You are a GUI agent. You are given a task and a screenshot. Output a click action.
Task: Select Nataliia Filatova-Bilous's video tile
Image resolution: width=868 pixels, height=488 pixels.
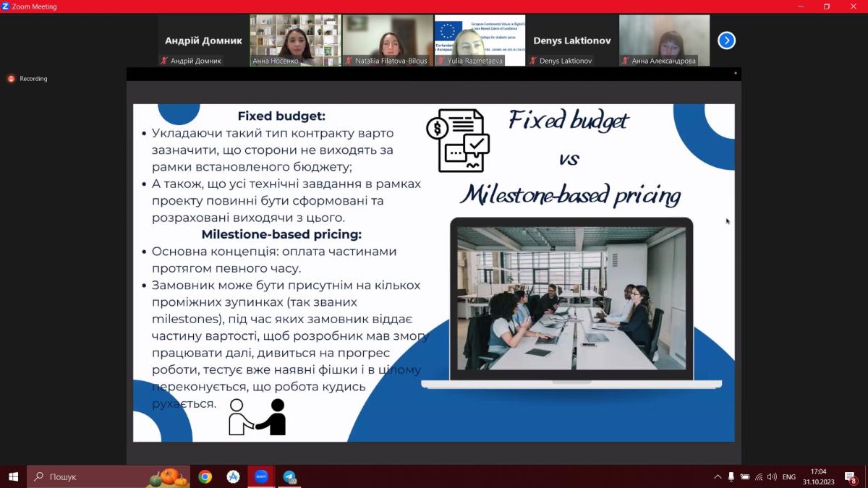pyautogui.click(x=388, y=40)
